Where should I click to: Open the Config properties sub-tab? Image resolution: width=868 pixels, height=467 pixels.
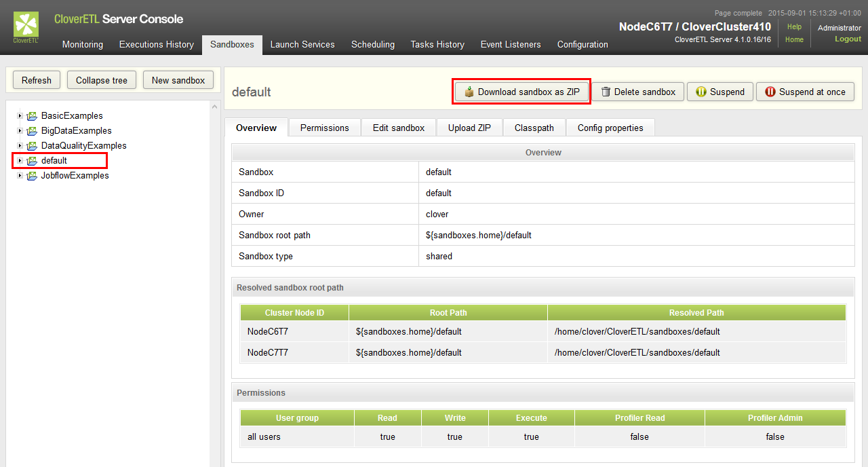point(610,128)
